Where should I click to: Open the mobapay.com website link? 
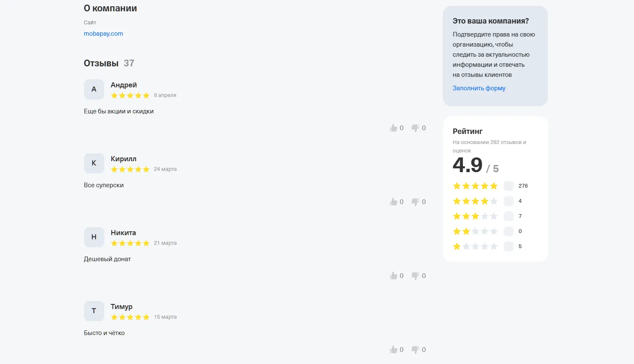pyautogui.click(x=103, y=34)
